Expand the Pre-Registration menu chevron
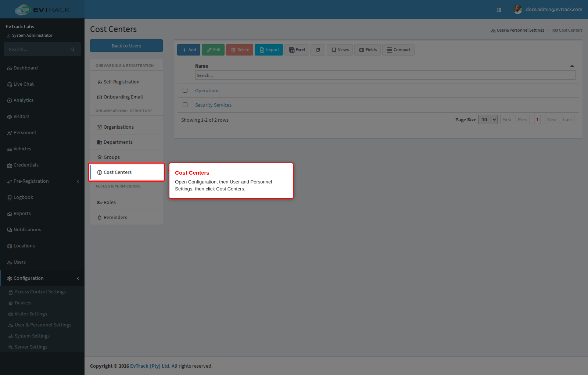Image resolution: width=588 pixels, height=375 pixels. pyautogui.click(x=78, y=181)
